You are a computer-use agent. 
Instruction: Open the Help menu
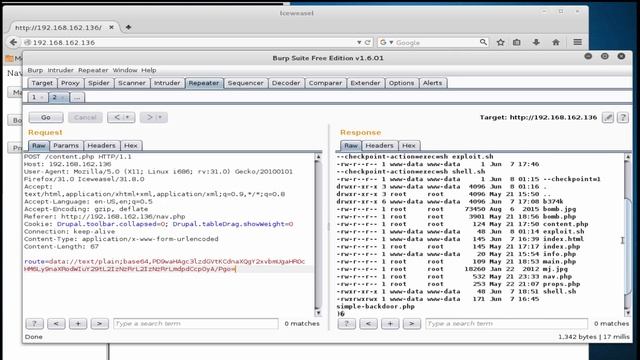149,70
